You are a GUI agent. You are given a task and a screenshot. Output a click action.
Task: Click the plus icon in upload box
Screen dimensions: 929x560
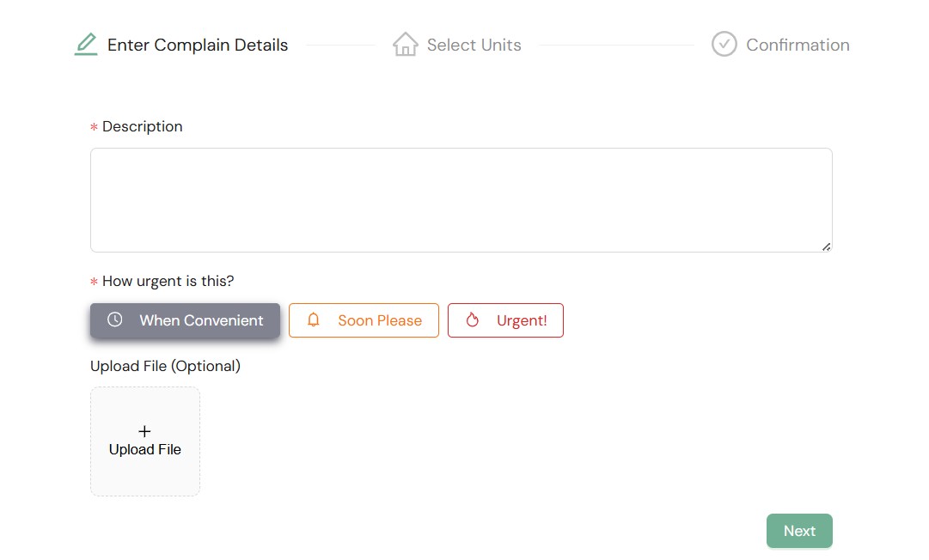[x=144, y=431]
